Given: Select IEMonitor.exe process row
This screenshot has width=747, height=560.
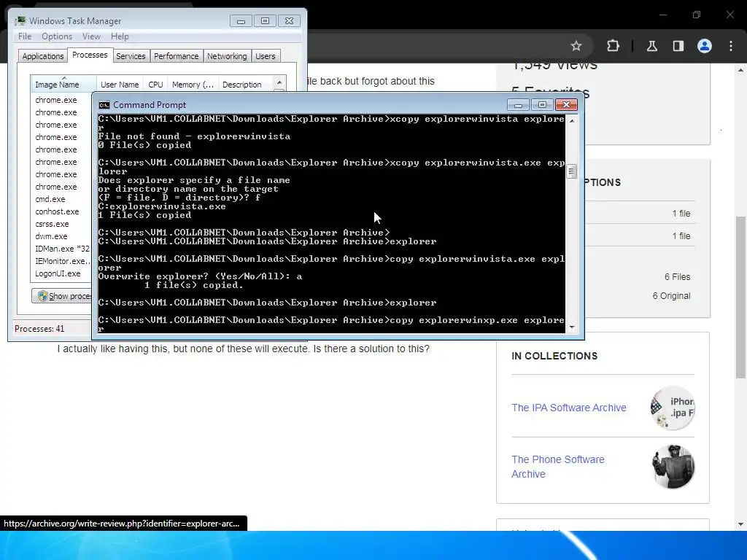Looking at the screenshot, I should tap(61, 261).
